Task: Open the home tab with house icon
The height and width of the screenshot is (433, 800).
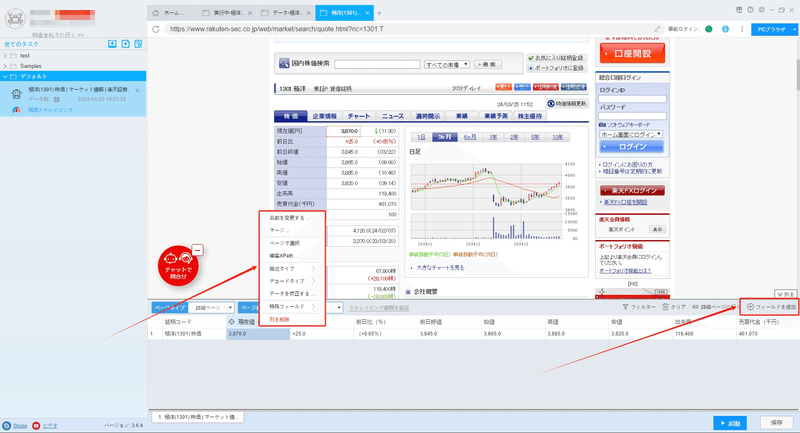Action: (172, 13)
